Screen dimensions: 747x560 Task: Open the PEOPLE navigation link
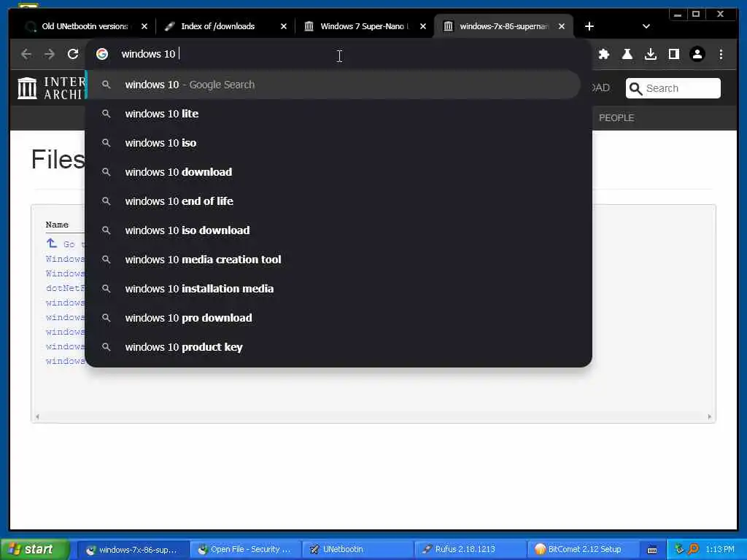(616, 117)
